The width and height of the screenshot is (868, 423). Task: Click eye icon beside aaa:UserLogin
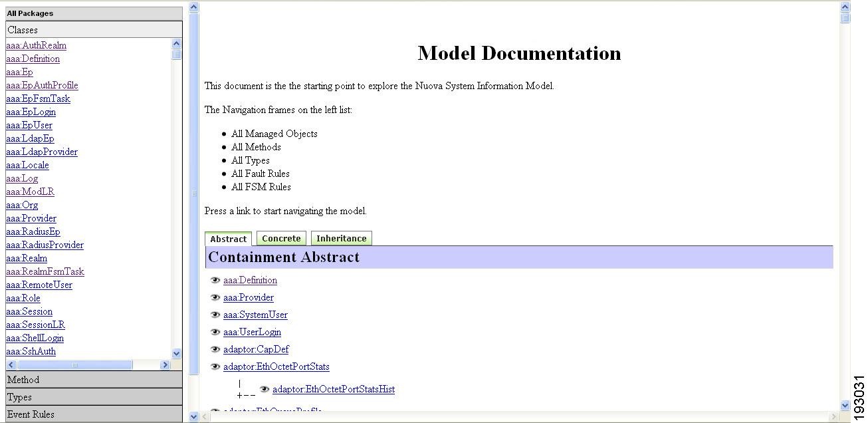point(215,332)
